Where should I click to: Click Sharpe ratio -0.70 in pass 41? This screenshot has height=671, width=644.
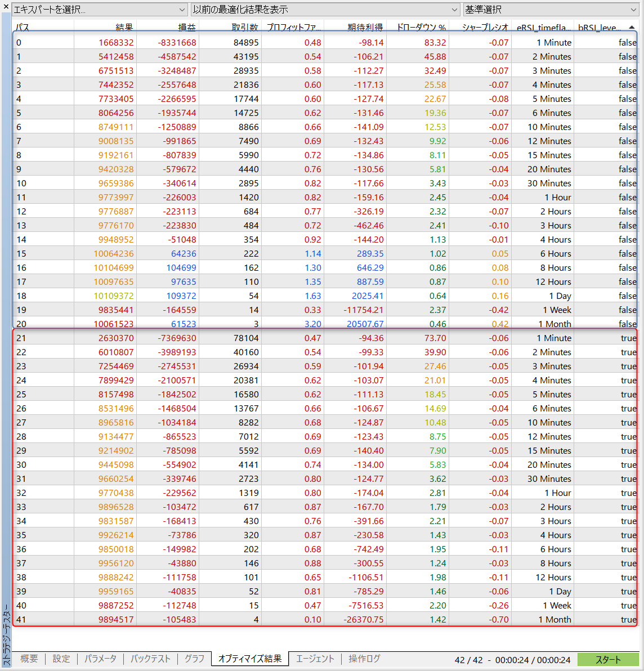(x=499, y=619)
